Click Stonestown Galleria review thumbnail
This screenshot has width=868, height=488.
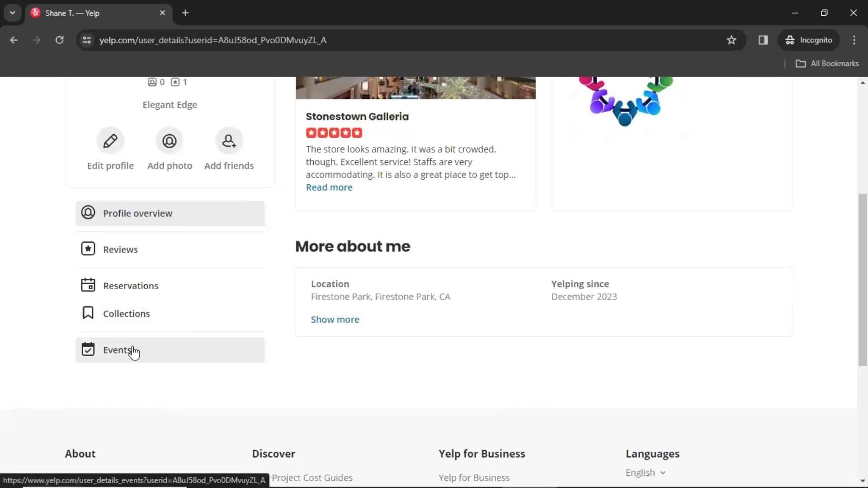pyautogui.click(x=415, y=88)
